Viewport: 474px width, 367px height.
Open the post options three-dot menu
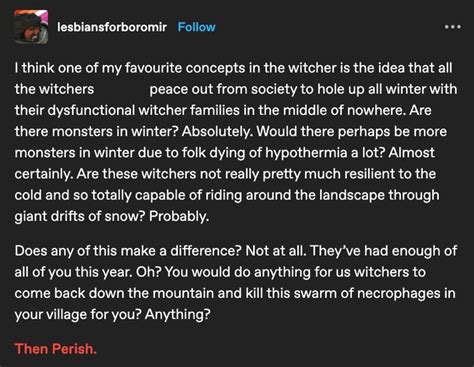coord(453,27)
